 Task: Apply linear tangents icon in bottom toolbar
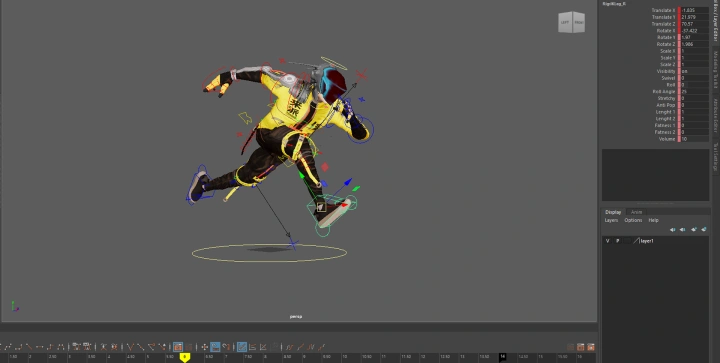click(28, 347)
